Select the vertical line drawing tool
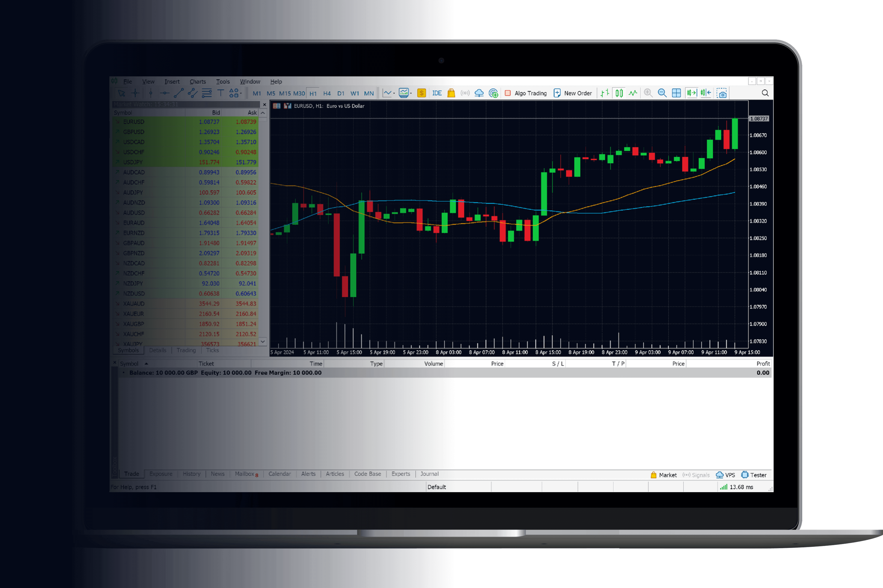The image size is (883, 588). pyautogui.click(x=151, y=93)
